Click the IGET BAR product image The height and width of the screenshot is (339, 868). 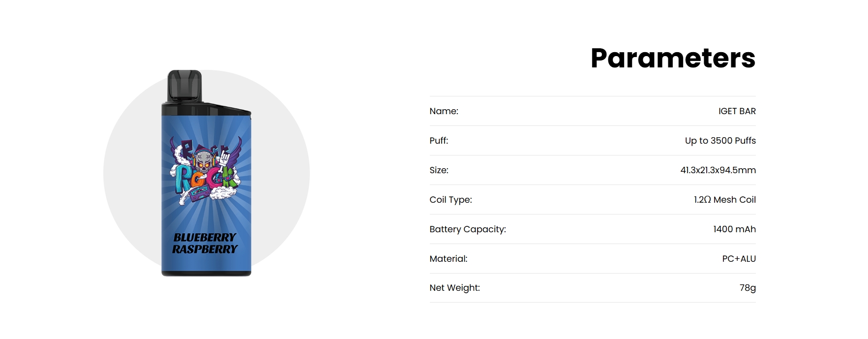pos(206,173)
